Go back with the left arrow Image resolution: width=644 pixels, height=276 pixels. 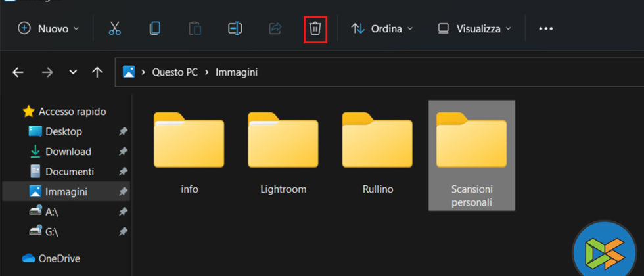(18, 73)
